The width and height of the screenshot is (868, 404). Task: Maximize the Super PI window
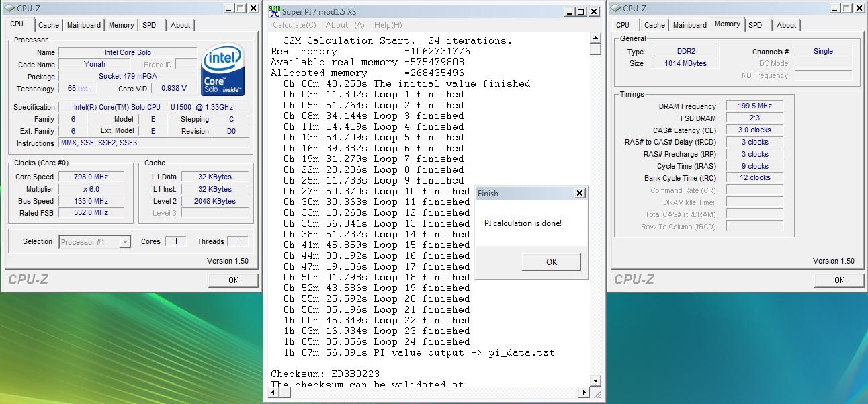click(581, 11)
